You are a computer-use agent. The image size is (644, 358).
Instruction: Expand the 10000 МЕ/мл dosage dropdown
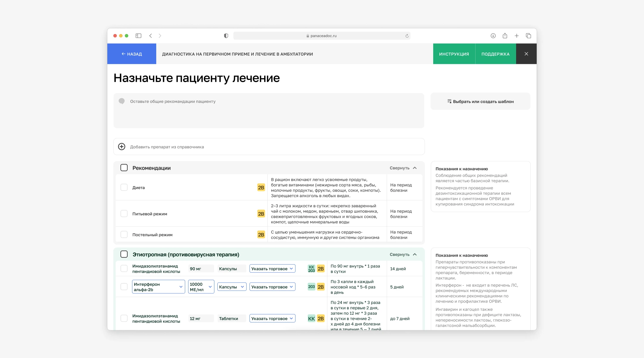tap(201, 287)
